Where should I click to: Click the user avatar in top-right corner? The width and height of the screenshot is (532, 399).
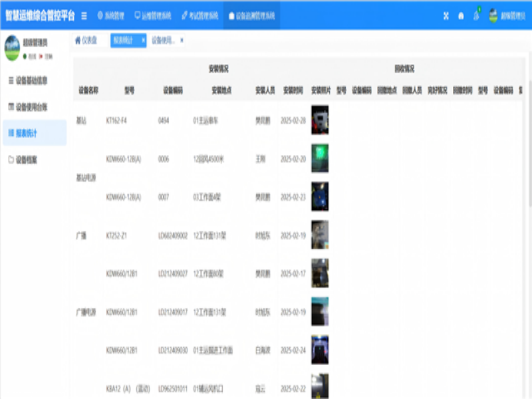pos(493,16)
